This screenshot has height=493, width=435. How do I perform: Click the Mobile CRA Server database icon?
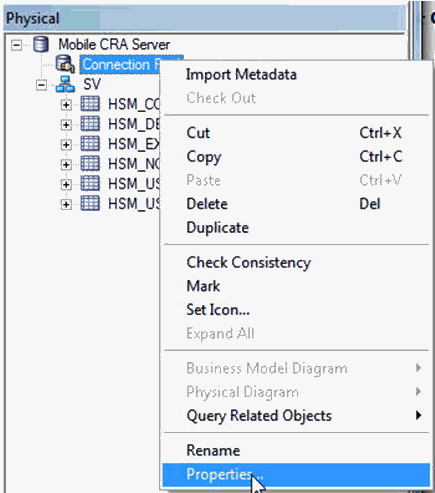(41, 44)
